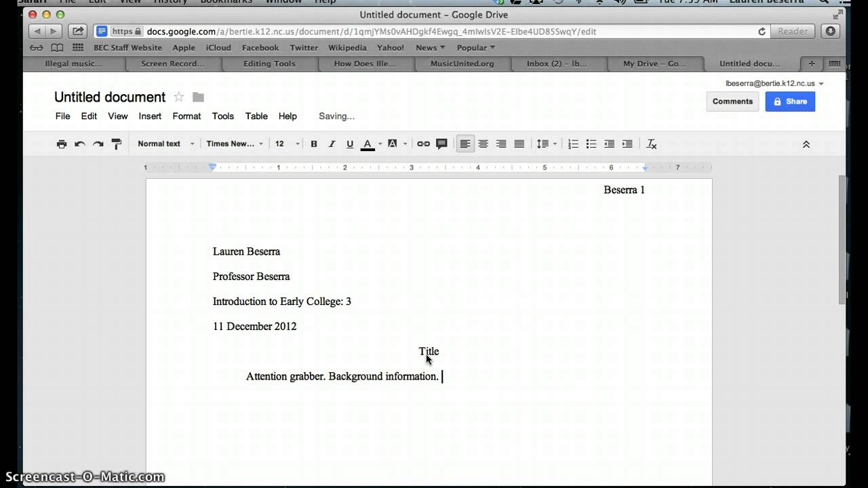Toggle bold formatting
Image resolution: width=868 pixels, height=488 pixels.
pyautogui.click(x=314, y=144)
